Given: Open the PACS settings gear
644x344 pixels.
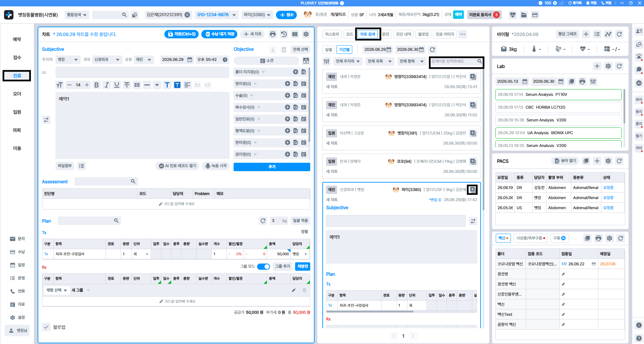Looking at the screenshot, I should point(608,161).
